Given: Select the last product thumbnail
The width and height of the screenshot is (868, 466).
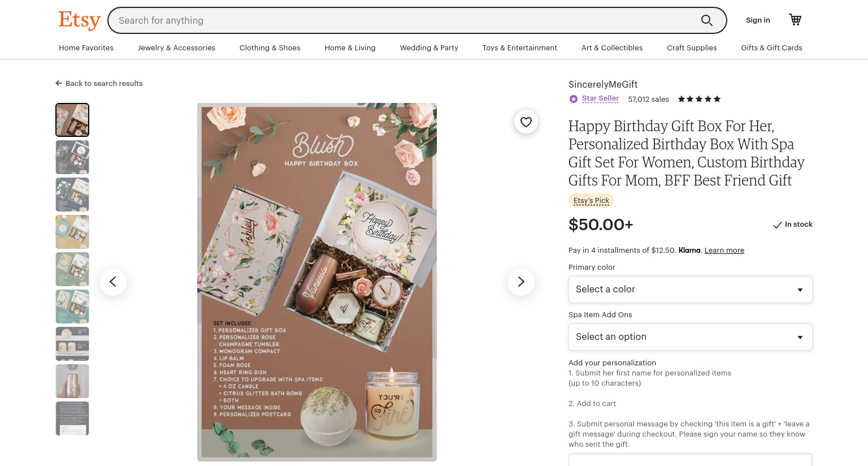Looking at the screenshot, I should click(x=72, y=418).
